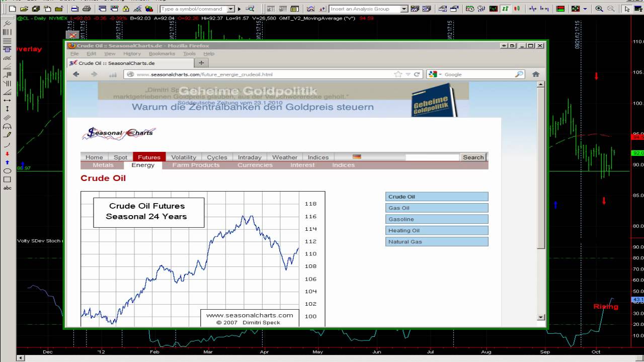Open the Intraday nav item
Screen dimensions: 644x362
point(250,157)
